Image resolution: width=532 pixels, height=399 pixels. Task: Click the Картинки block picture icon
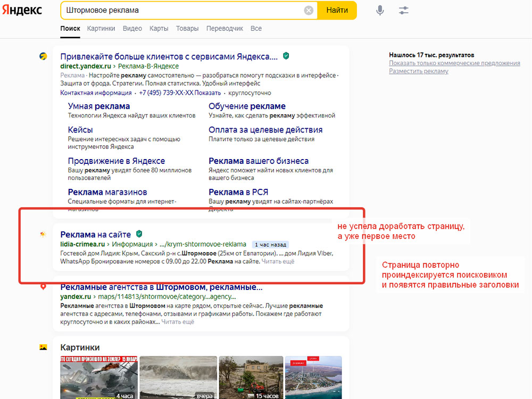point(43,347)
